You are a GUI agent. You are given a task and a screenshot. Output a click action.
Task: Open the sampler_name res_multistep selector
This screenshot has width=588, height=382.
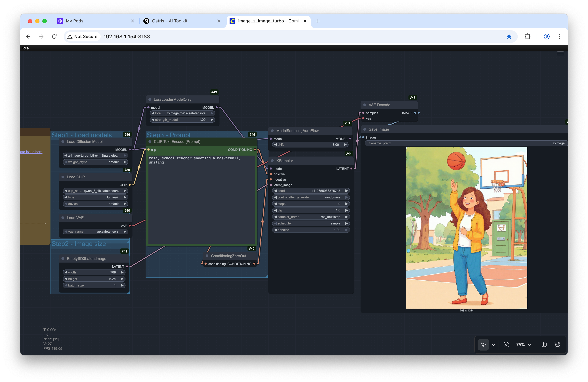tap(310, 217)
